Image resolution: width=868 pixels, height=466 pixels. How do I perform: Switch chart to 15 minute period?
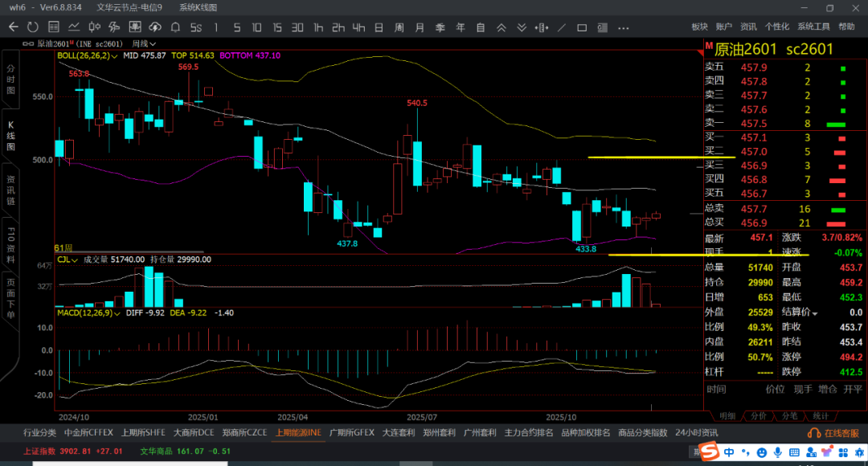(277, 27)
